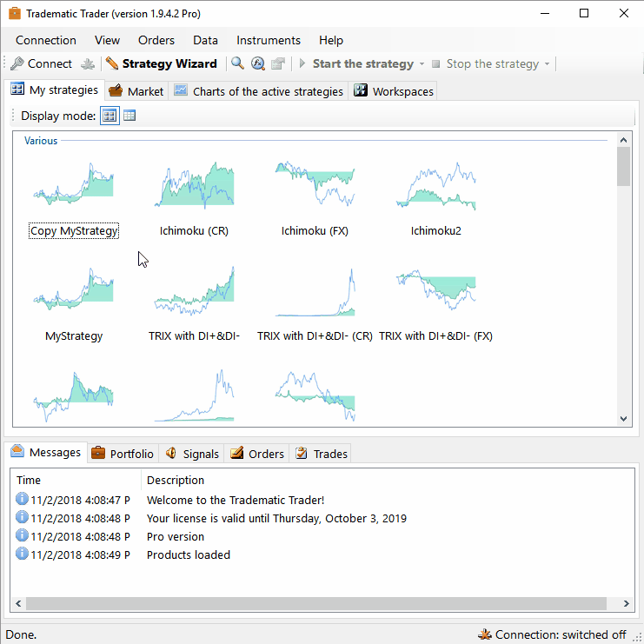Click the connection status plug icon

485,634
